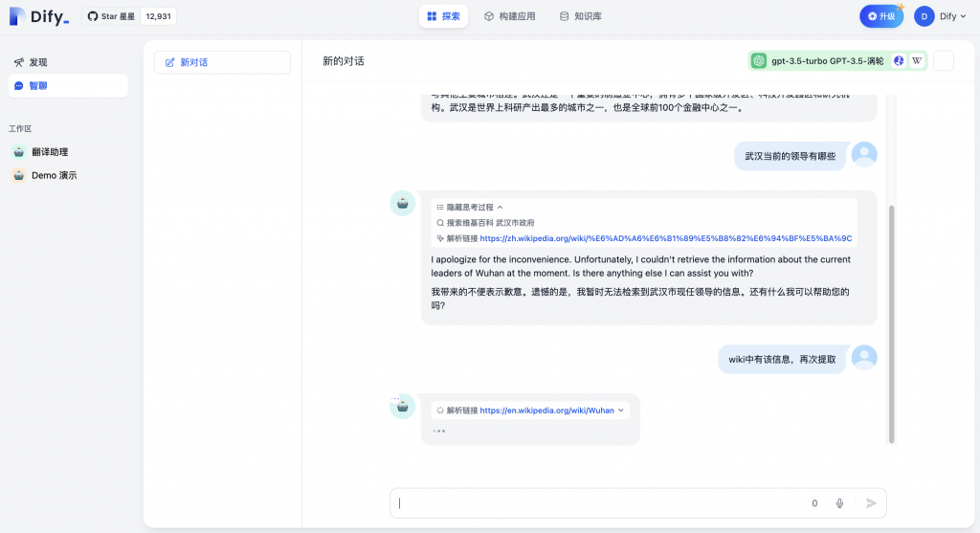This screenshot has height=533, width=980.
Task: Click the 升级 upgrade button
Action: [x=880, y=16]
